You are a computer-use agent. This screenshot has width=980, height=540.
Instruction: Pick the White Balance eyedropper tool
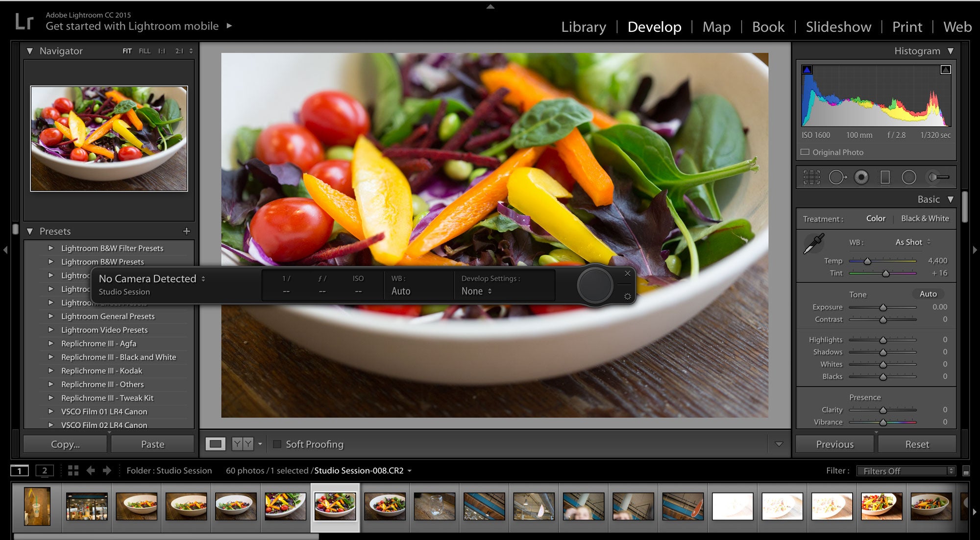point(814,244)
